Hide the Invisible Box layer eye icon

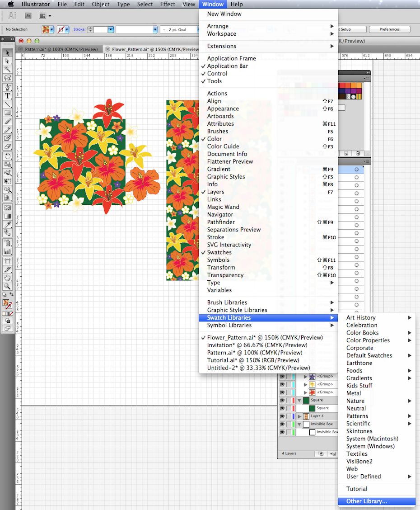click(282, 424)
